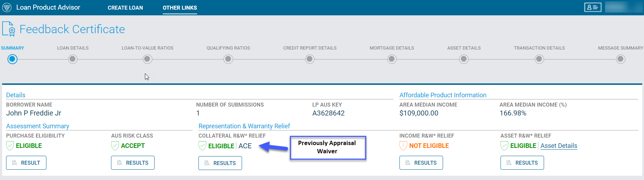644x180 pixels.
Task: Click the Collateral R&W Relief shield icon
Action: click(202, 146)
